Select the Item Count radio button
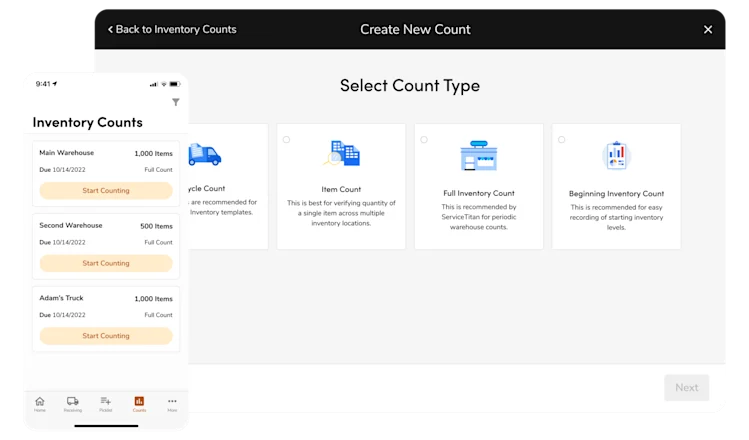This screenshot has width=749, height=440. tap(286, 140)
